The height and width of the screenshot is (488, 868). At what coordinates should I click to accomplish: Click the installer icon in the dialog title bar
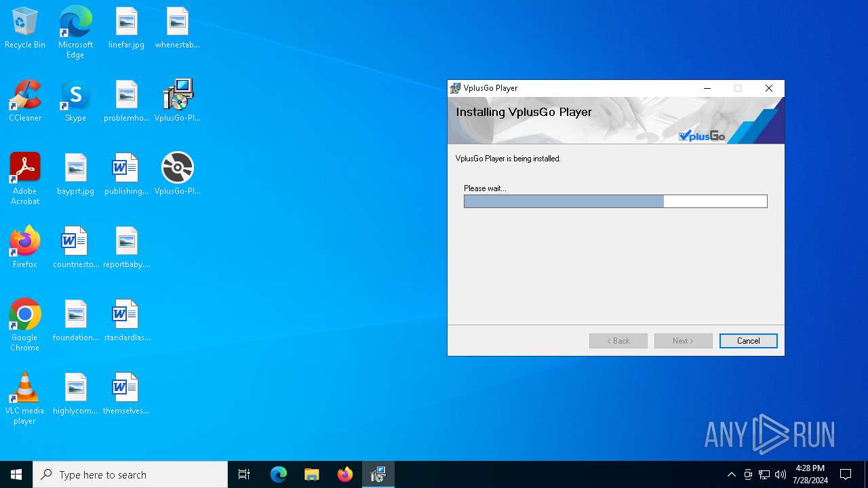[455, 88]
